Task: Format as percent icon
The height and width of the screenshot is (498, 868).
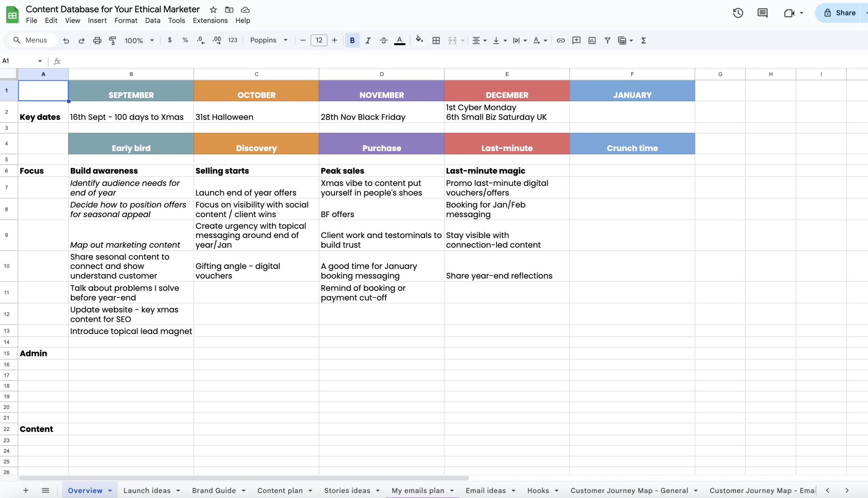Action: point(185,40)
